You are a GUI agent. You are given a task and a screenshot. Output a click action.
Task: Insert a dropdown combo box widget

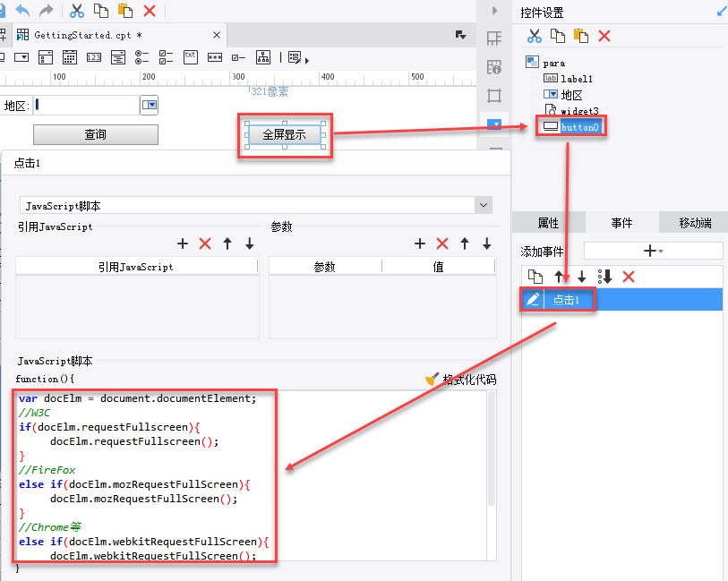point(21,57)
